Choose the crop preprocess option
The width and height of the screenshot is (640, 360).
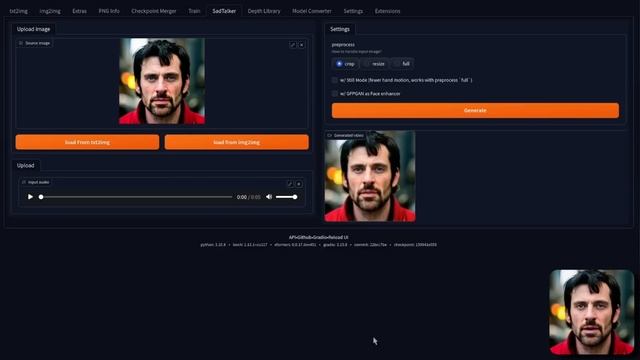(345, 64)
